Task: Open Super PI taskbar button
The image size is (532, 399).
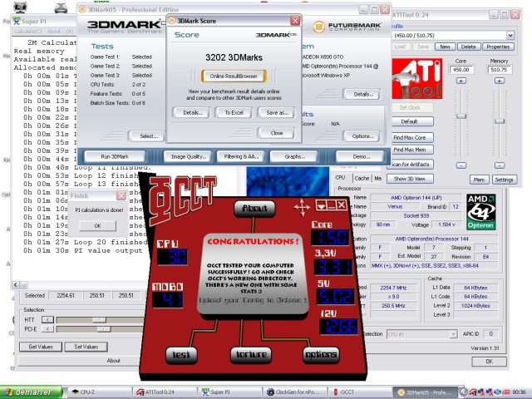Action: point(221,391)
